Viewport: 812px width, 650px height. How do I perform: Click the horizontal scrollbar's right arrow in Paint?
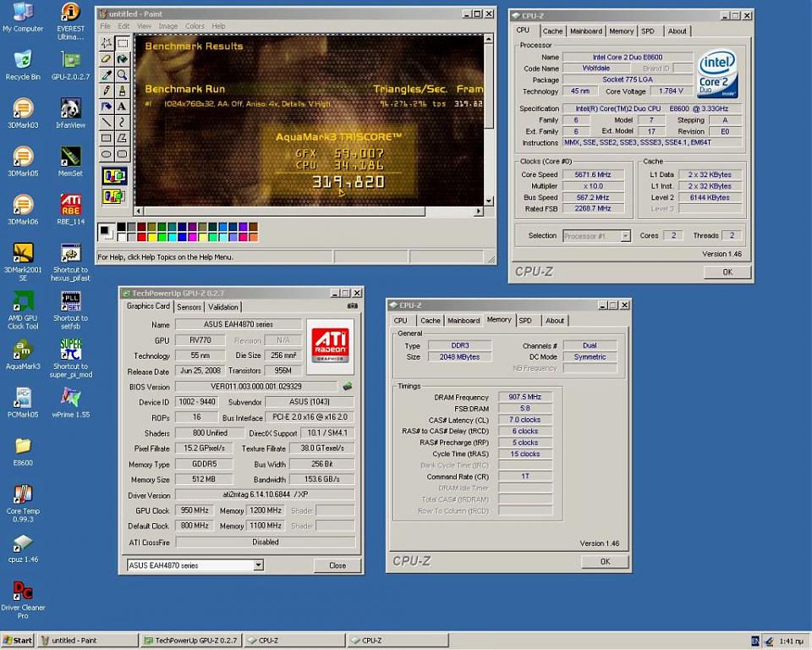coord(479,211)
